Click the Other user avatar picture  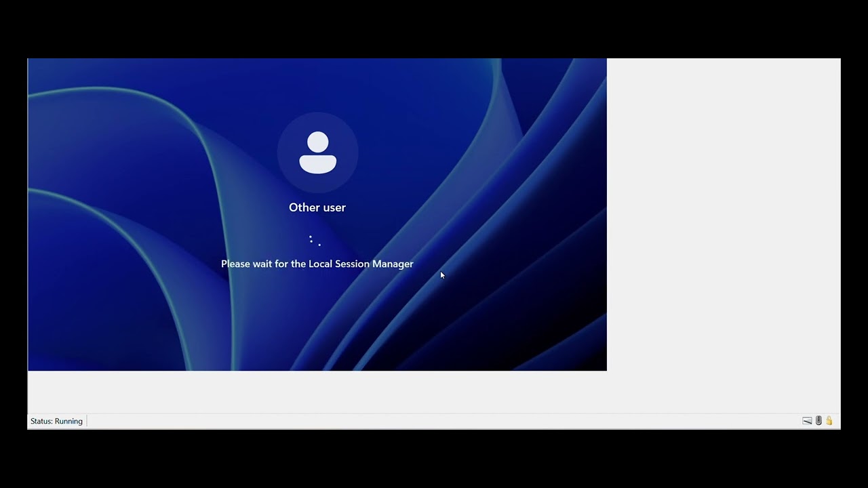(x=317, y=152)
